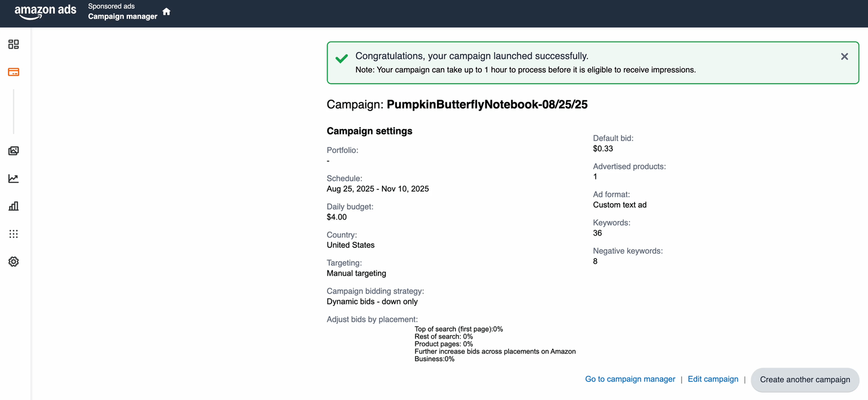Click Product pages: 0% line
The width and height of the screenshot is (868, 400).
[x=444, y=344]
